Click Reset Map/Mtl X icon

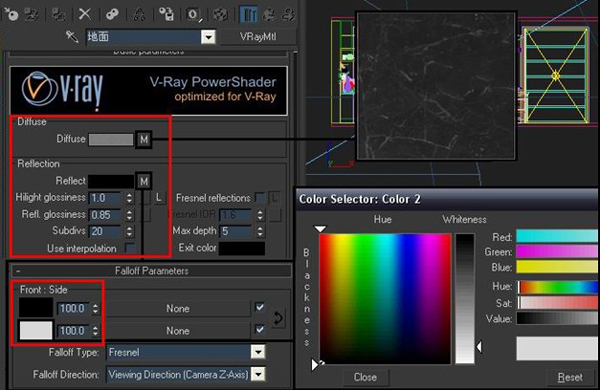coord(85,15)
